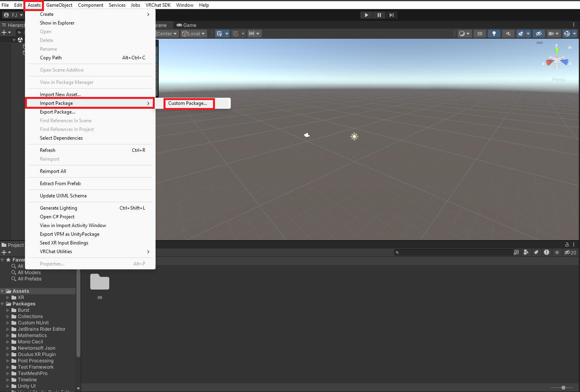
Task: Search by label tag icon in Project
Action: click(536, 252)
